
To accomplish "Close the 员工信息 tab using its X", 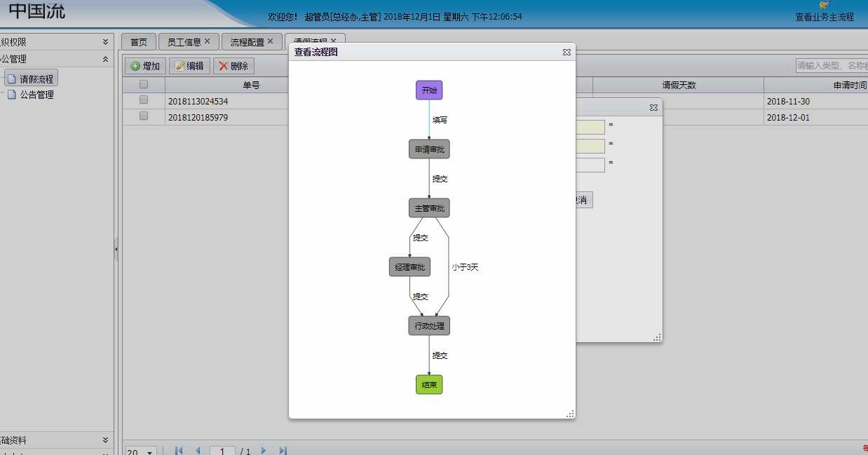I will pos(207,41).
